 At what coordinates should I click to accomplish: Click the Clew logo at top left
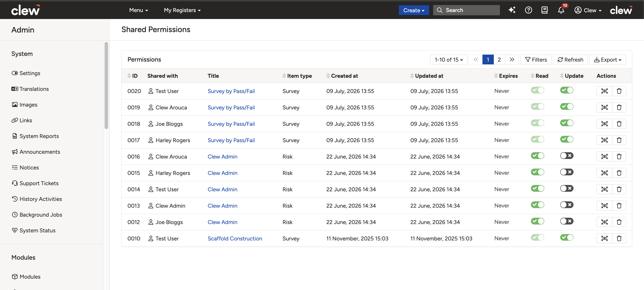[26, 10]
